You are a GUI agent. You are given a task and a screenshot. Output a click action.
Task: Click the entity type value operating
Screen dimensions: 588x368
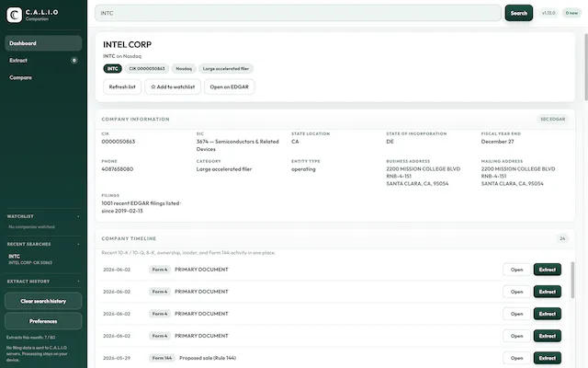(303, 169)
